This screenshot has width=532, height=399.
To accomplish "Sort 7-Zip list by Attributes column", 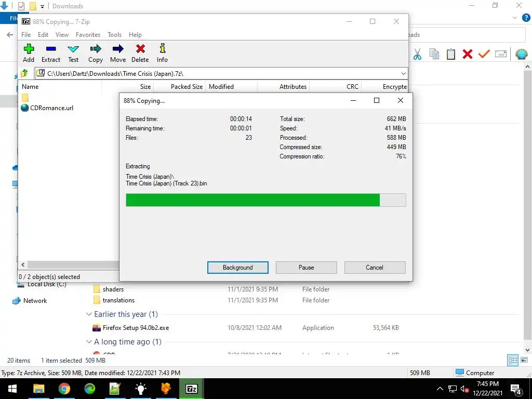I will (x=283, y=87).
